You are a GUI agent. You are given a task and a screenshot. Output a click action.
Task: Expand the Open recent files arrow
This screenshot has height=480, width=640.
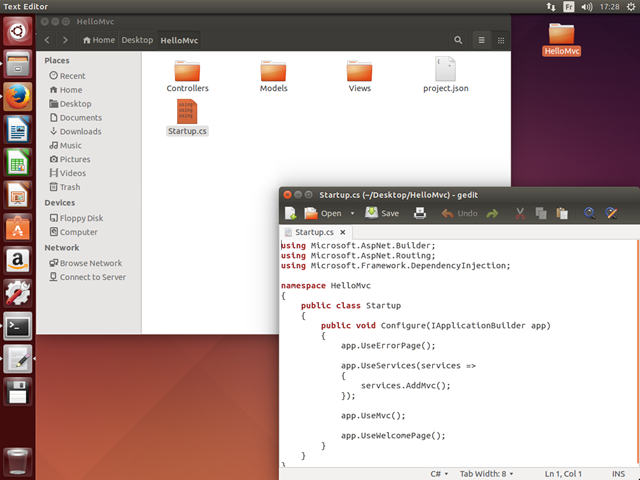pos(352,213)
